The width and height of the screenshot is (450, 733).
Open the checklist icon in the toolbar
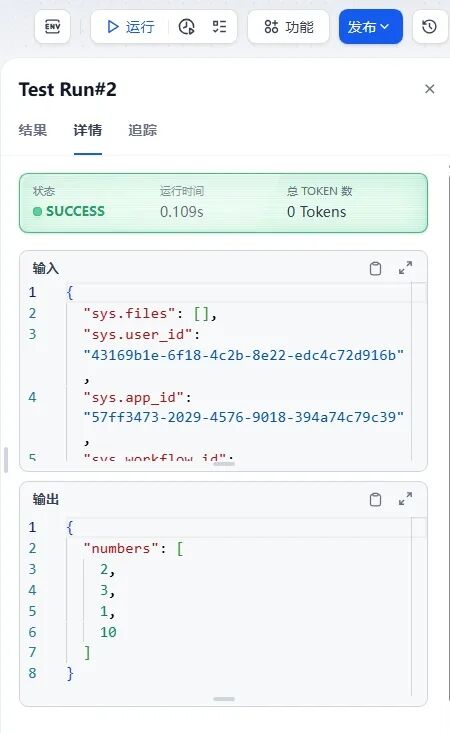pos(219,27)
